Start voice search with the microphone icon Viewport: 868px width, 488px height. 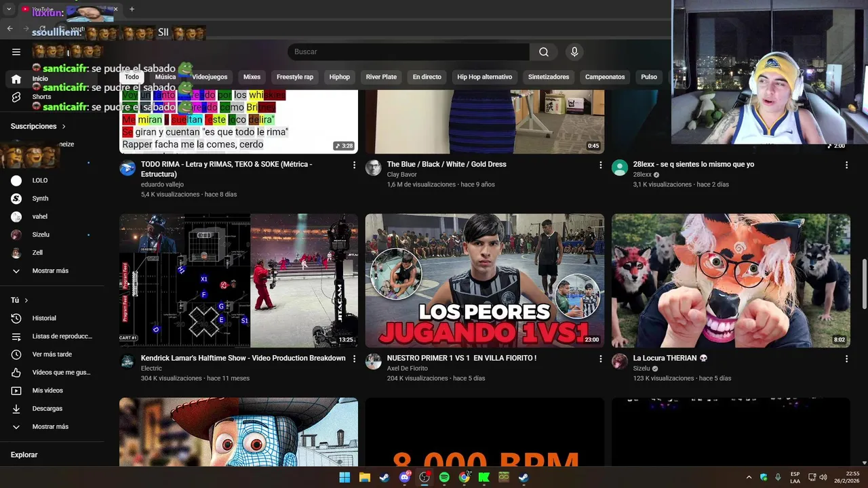(x=574, y=52)
